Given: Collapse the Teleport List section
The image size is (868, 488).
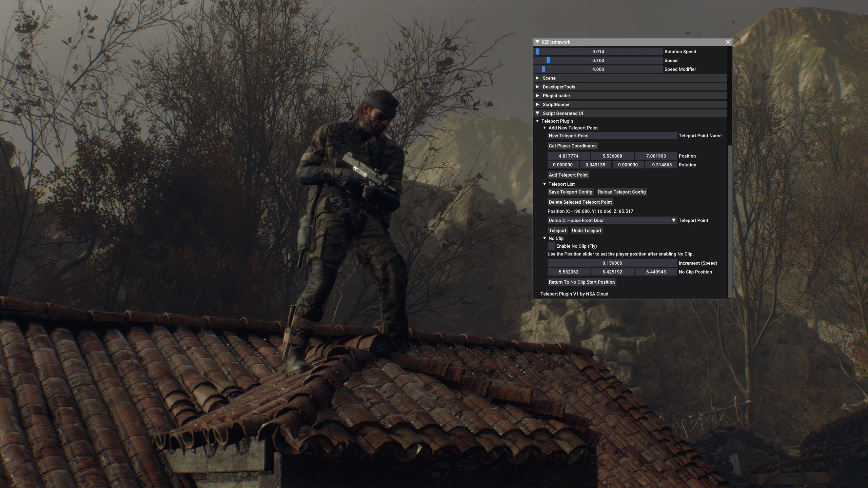Looking at the screenshot, I should pos(545,184).
